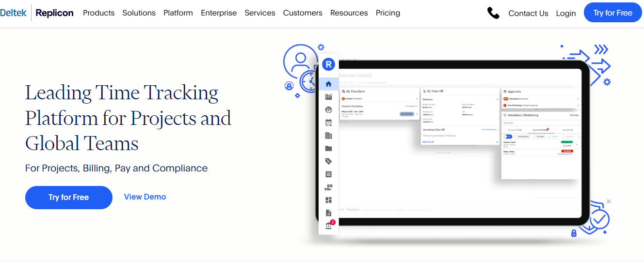Open Time Off Bookings waiting approval chevron
The width and height of the screenshot is (644, 262).
[578, 106]
